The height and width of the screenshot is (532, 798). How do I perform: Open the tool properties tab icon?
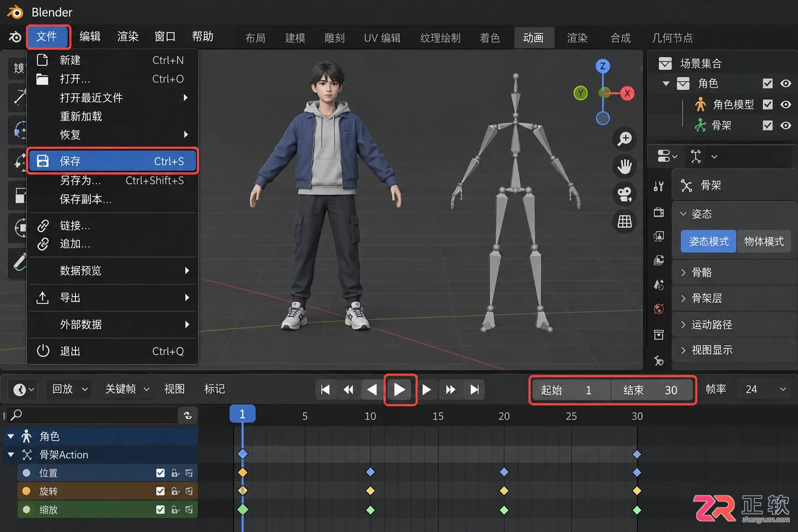[x=658, y=186]
